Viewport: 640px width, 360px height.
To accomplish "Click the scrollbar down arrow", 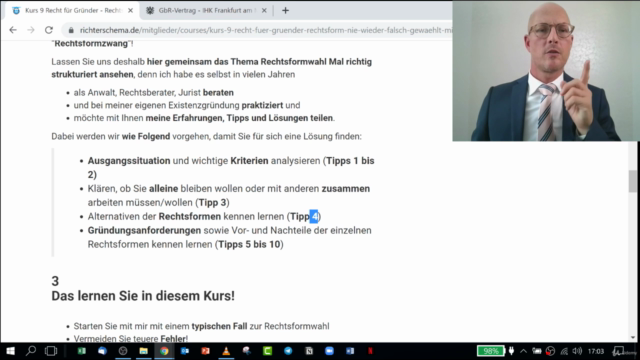I will (x=633, y=338).
